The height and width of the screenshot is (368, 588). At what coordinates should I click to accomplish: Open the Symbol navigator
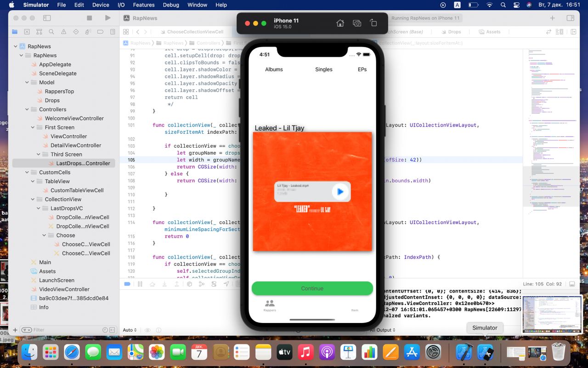coord(40,32)
